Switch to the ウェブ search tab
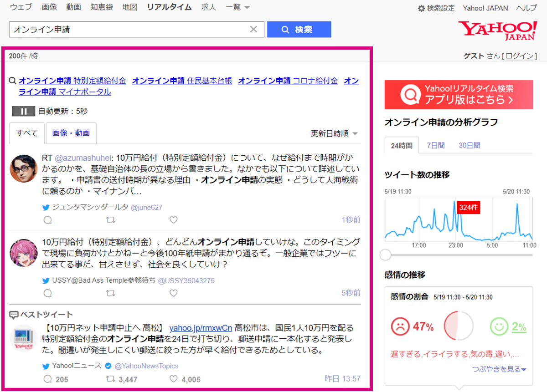Viewport: 547px width, 392px height. click(x=21, y=7)
